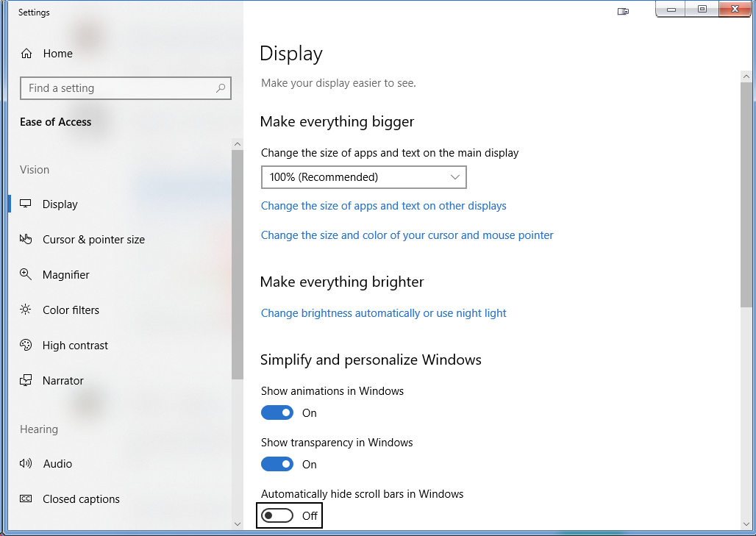Screen dimensions: 756x536
Task: Select High contrast settings
Action: (76, 345)
